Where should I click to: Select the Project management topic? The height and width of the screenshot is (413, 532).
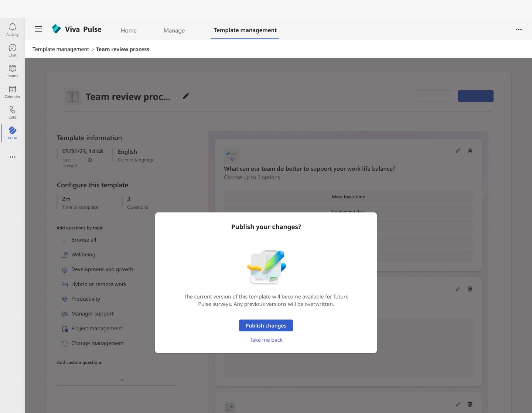(96, 328)
